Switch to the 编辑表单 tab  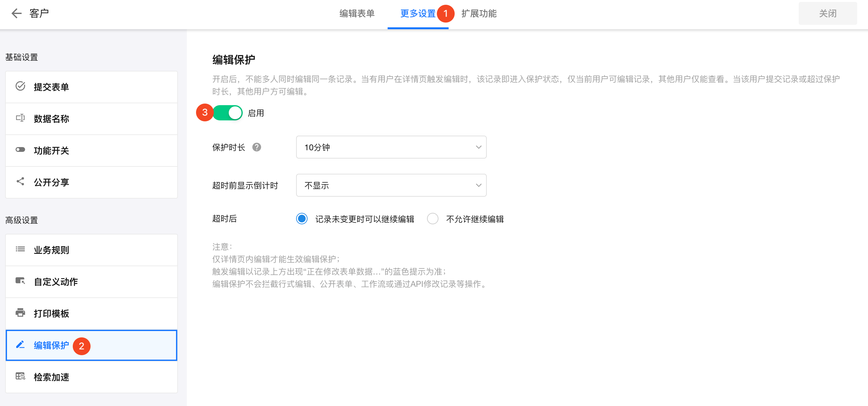357,13
